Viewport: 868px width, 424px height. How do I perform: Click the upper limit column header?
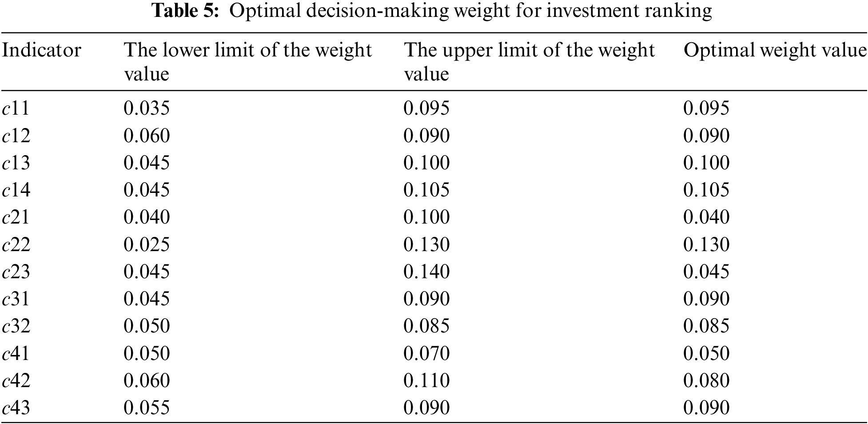[529, 61]
